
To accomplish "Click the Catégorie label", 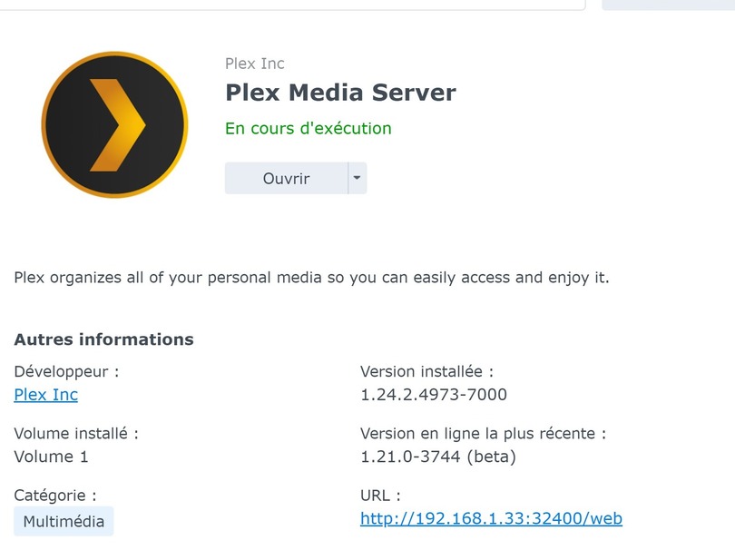I will [55, 496].
